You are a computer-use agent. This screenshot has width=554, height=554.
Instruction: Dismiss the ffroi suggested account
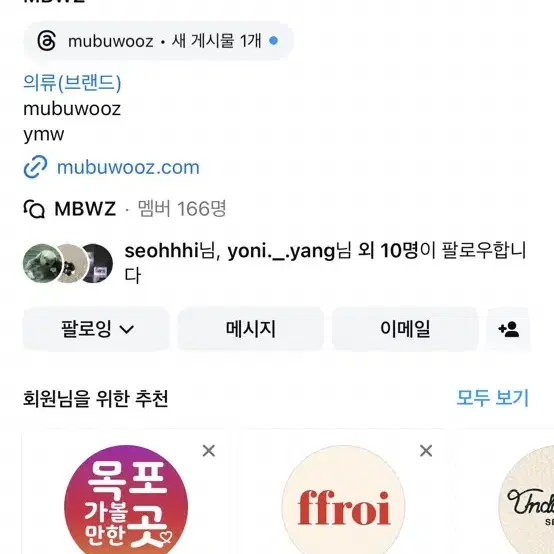pos(426,450)
